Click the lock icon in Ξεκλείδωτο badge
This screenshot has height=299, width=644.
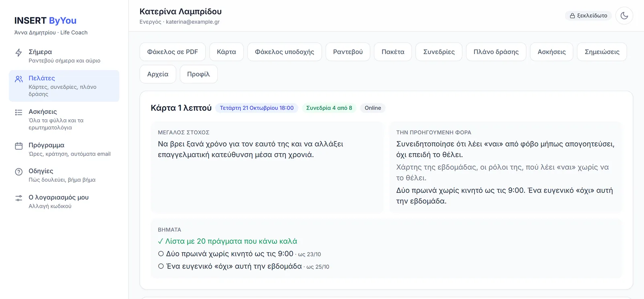[572, 16]
